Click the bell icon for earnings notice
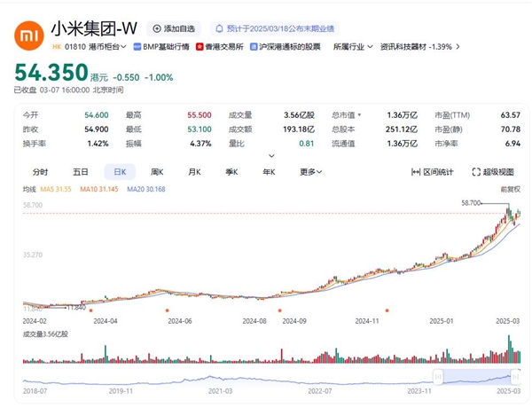This screenshot has width=532, height=408. (219, 28)
